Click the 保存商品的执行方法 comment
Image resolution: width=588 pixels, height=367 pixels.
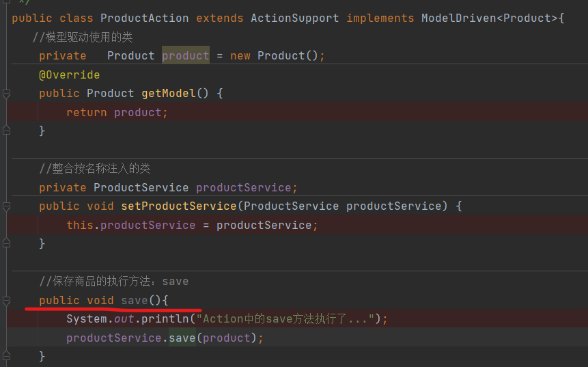113,281
